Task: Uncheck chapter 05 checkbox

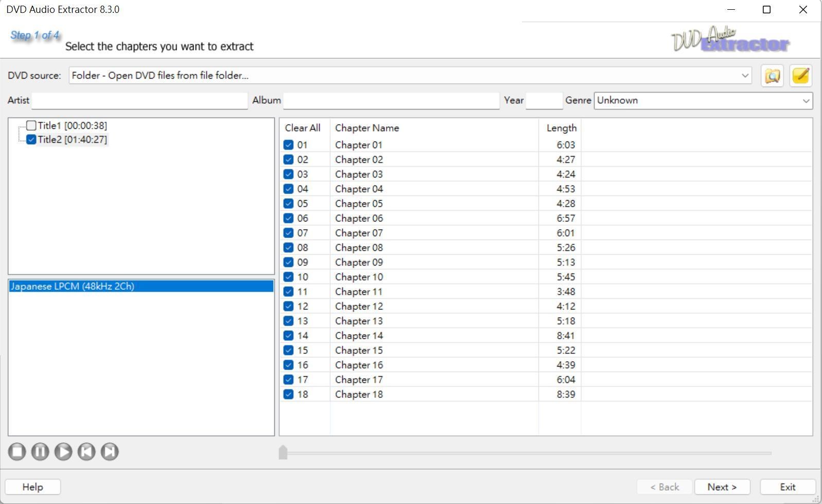Action: click(288, 204)
